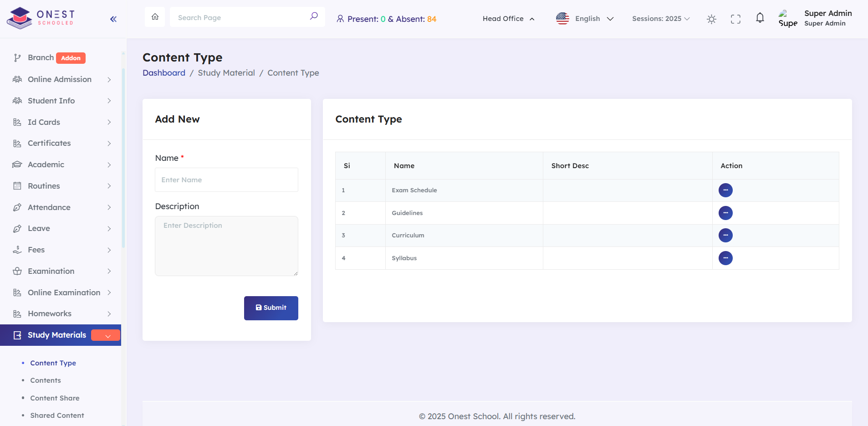Go to Dashboard breadcrumb link
Screen dimensions: 868x426
click(164, 73)
